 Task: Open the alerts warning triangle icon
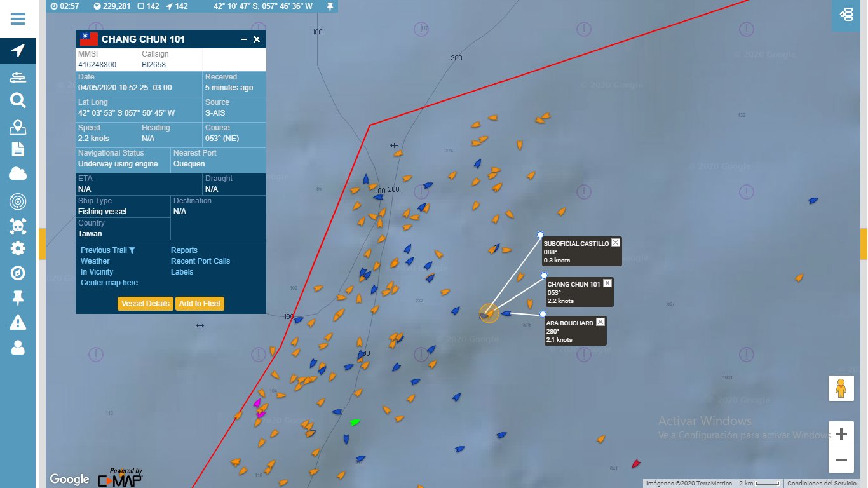[x=18, y=322]
